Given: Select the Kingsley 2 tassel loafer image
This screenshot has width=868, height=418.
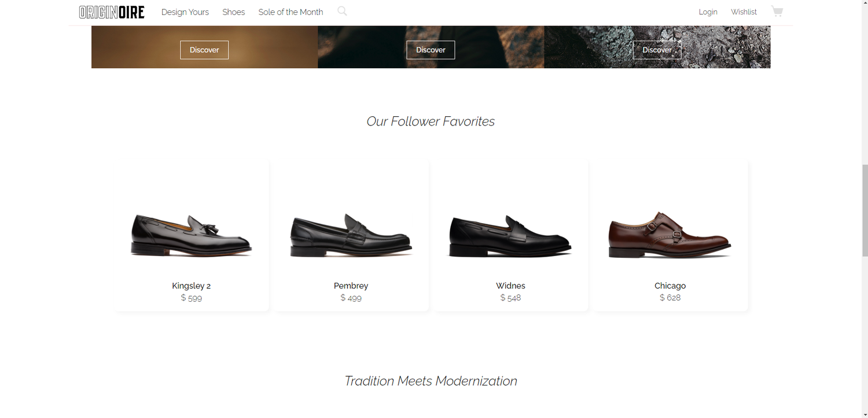Looking at the screenshot, I should 192,235.
